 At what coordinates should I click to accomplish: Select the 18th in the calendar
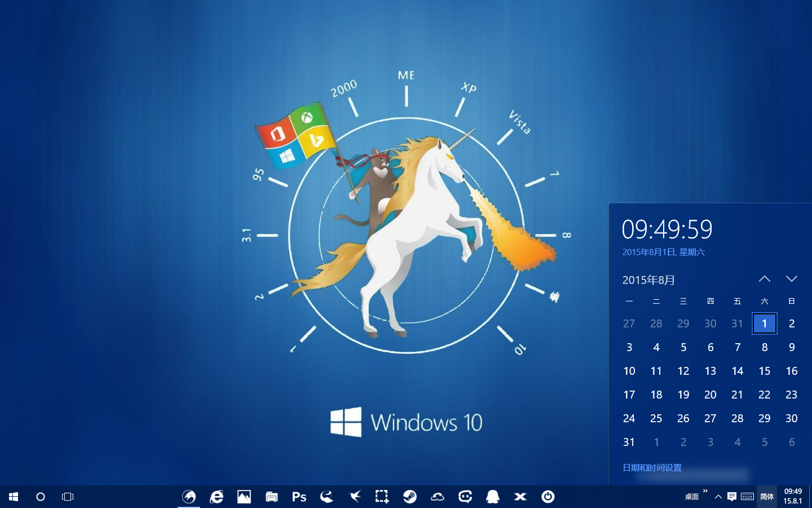[656, 395]
